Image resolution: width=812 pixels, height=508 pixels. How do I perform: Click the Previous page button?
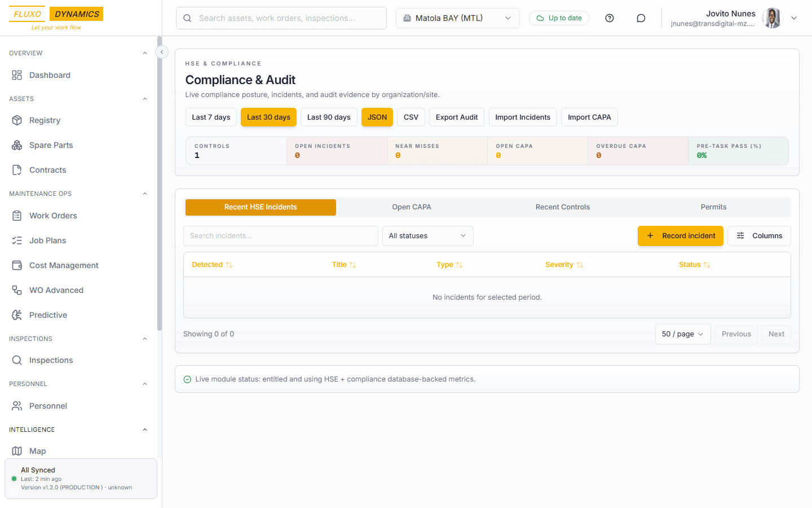(736, 334)
